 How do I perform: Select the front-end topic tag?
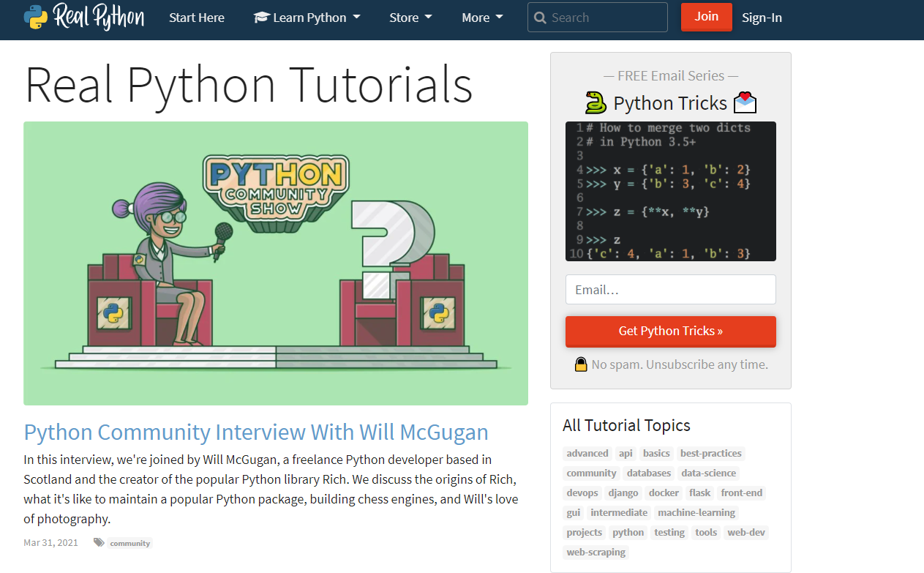coord(742,493)
